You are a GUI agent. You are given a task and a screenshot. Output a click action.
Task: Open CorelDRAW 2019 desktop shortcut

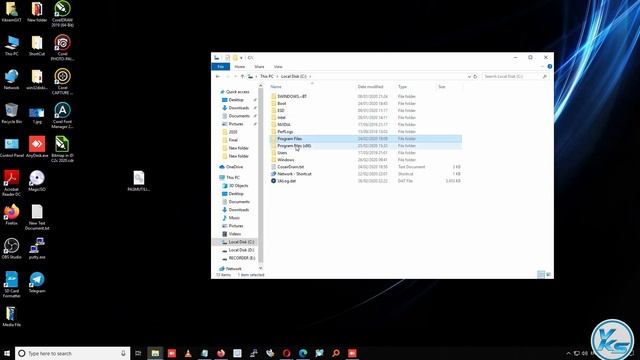(62, 14)
